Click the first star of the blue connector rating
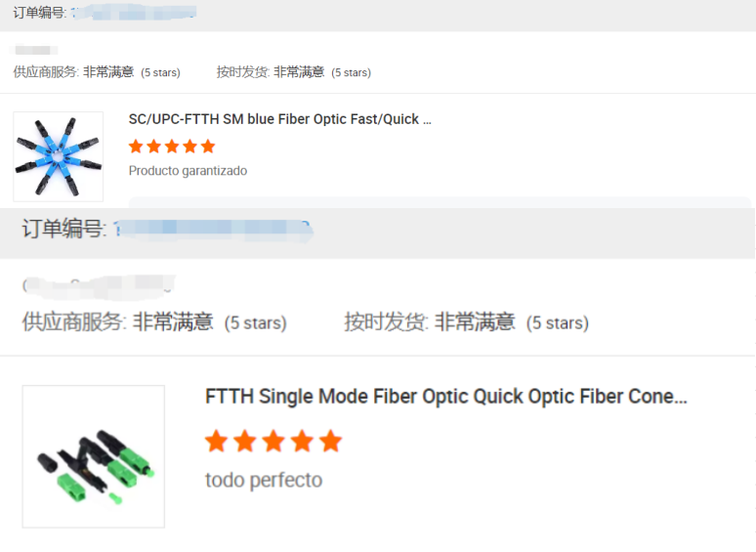 (136, 147)
